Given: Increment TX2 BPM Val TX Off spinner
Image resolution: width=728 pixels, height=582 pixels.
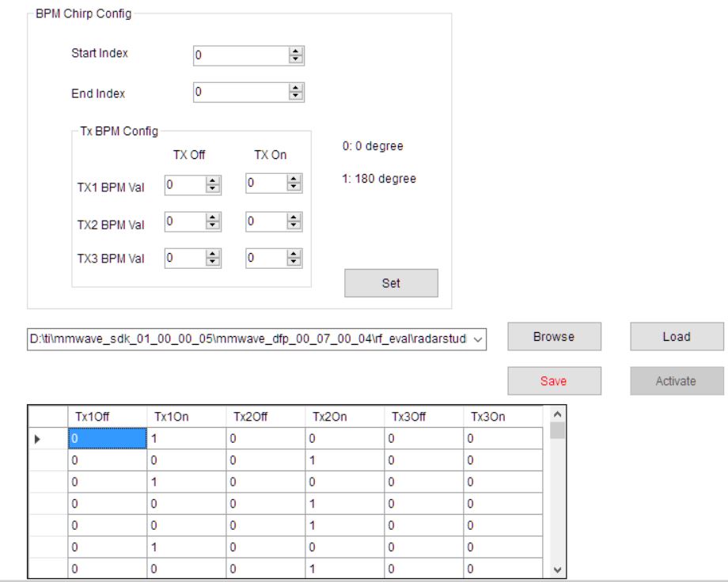Looking at the screenshot, I should (x=213, y=217).
